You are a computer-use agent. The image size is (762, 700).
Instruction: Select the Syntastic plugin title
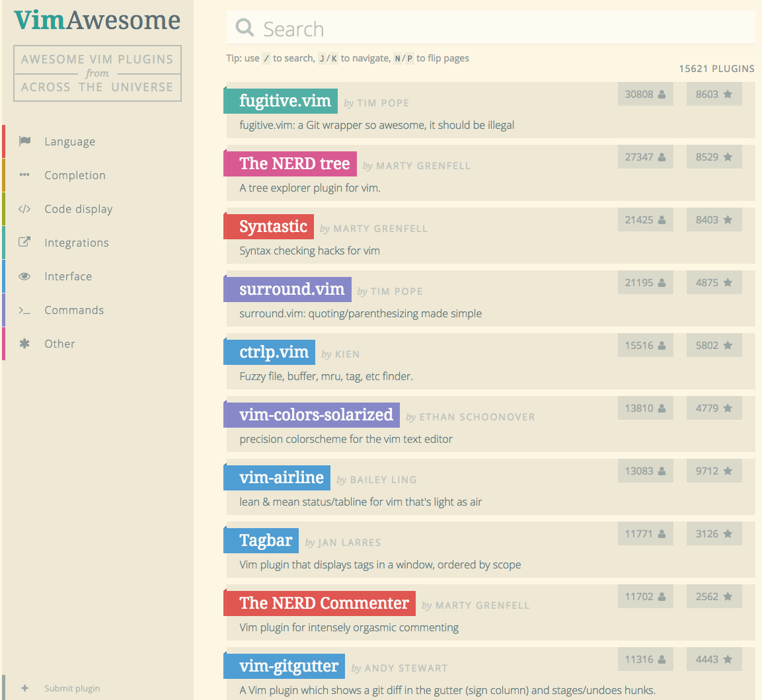273,227
